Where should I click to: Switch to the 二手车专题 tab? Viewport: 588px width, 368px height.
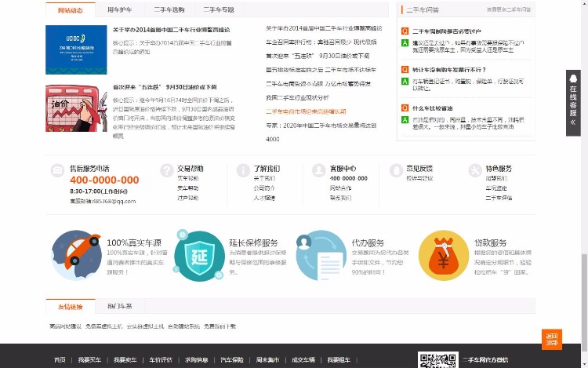tap(219, 9)
